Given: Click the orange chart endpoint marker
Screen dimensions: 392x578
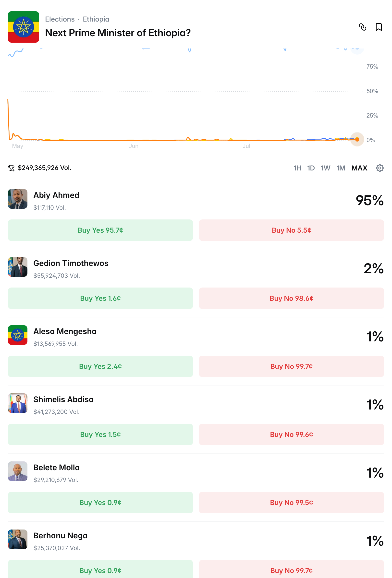Looking at the screenshot, I should (357, 139).
